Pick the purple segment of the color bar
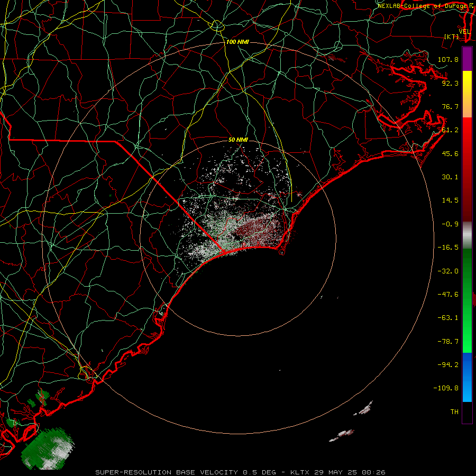 click(x=467, y=59)
